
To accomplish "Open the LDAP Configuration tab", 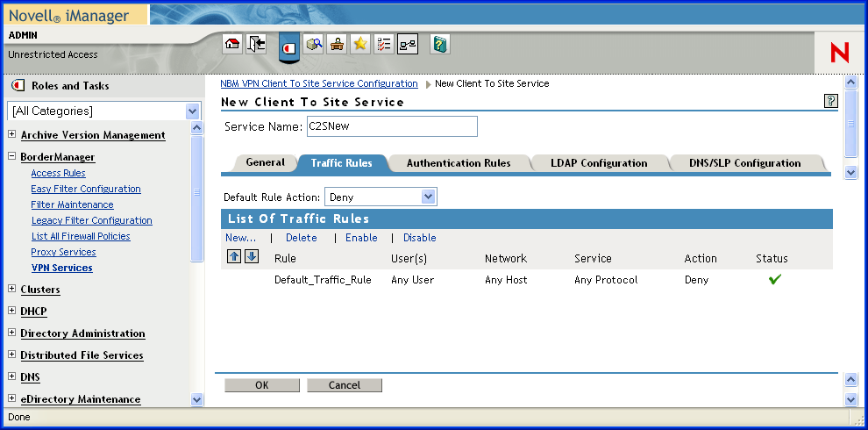I will [599, 163].
